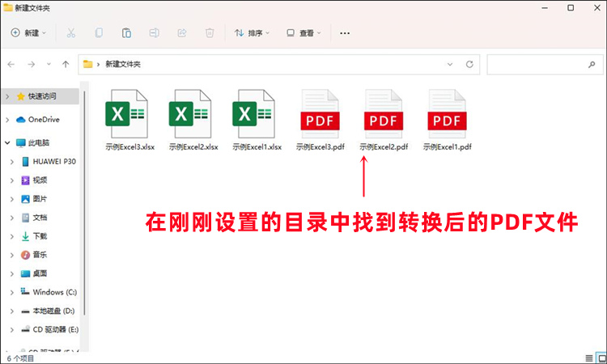Go forward with the right arrow
Viewport: 607px width, 364px height.
(32, 64)
